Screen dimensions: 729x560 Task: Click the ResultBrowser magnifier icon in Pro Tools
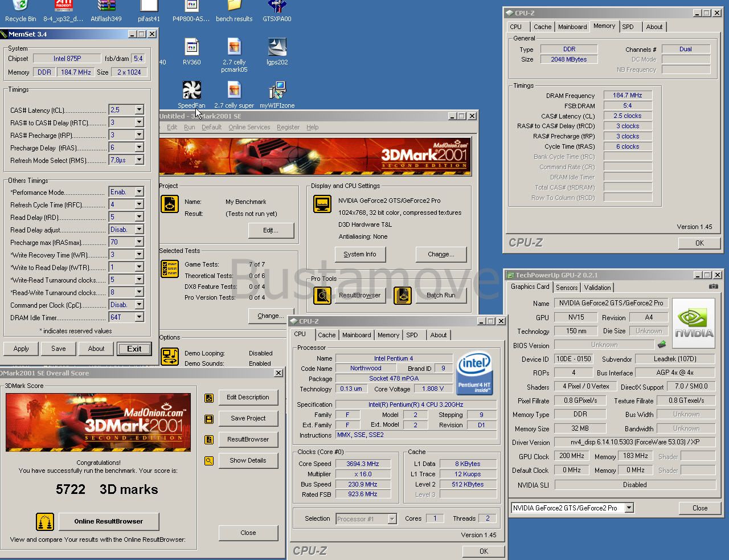tap(322, 295)
